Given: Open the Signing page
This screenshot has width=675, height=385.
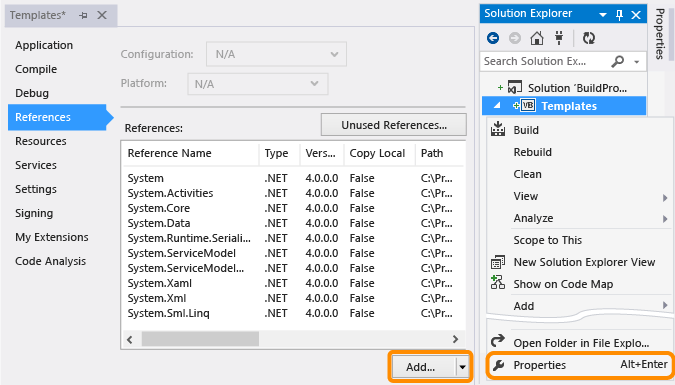Looking at the screenshot, I should (x=34, y=213).
